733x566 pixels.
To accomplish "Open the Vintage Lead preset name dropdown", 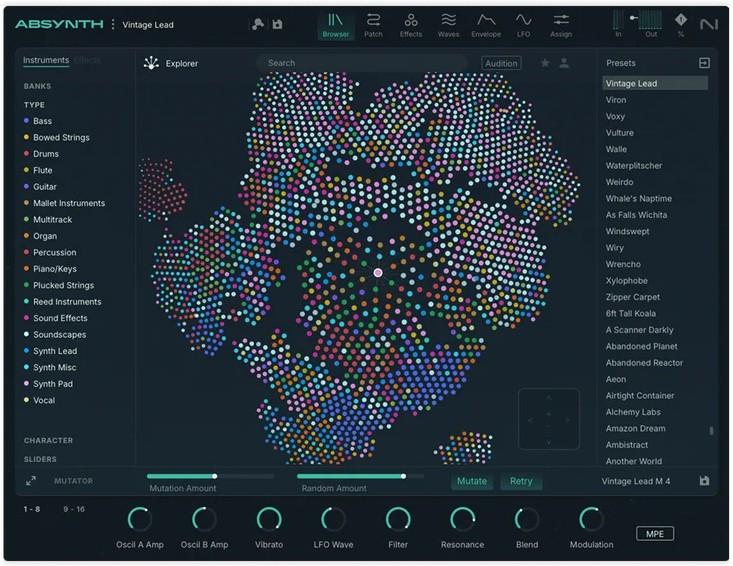I will [148, 25].
